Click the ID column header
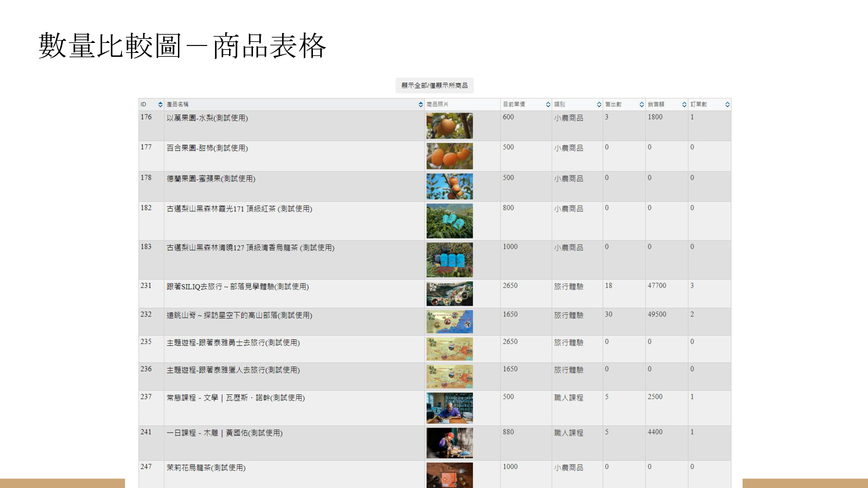Screen dimensions: 868x488 144,104
